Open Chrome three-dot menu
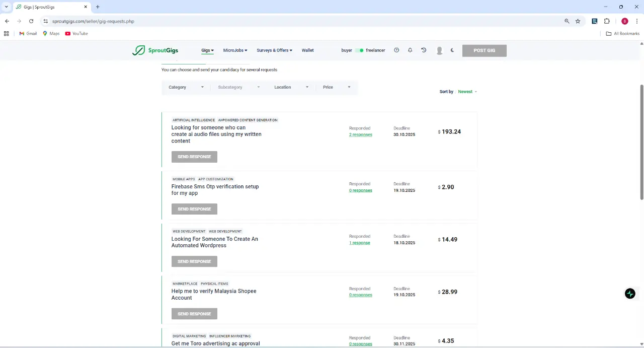644x348 pixels. pyautogui.click(x=637, y=21)
